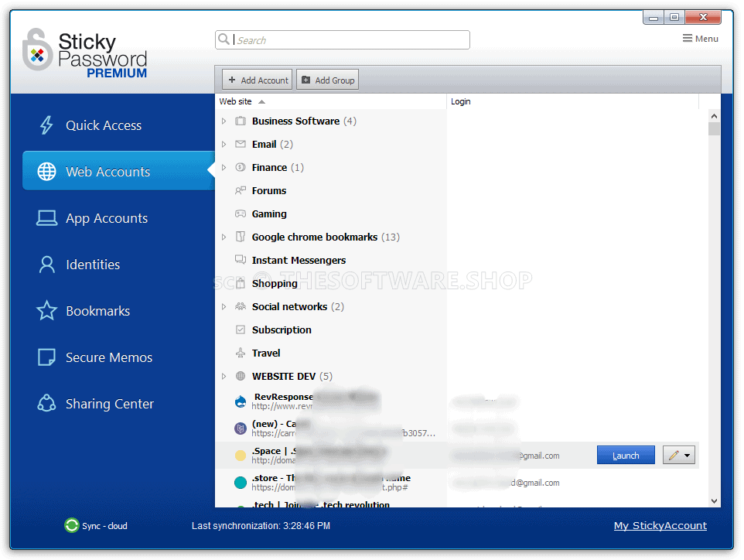Click the note icon for Secure Memos
This screenshot has width=744, height=560.
(46, 357)
